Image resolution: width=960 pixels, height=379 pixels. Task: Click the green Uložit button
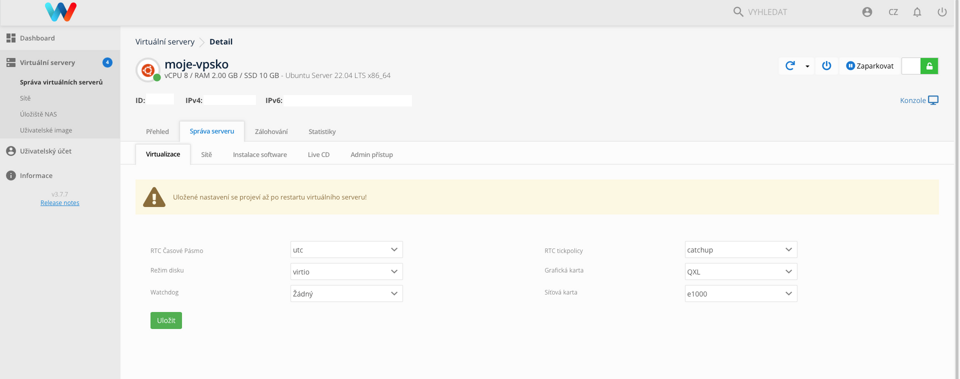pyautogui.click(x=166, y=321)
